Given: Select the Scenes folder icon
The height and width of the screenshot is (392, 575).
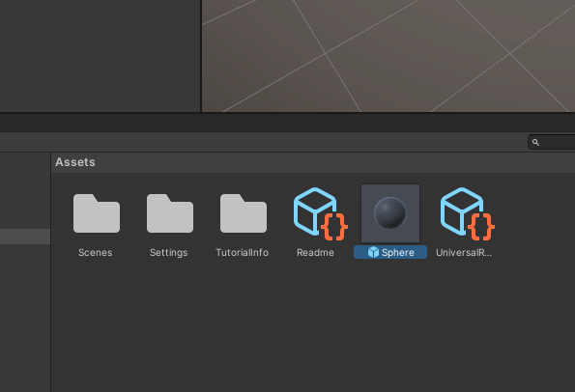Looking at the screenshot, I should (x=97, y=213).
